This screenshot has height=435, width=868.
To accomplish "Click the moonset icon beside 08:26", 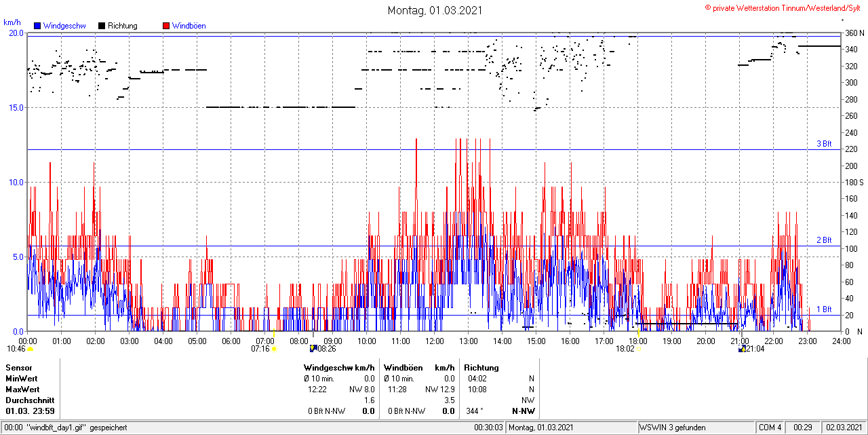I will coord(313,349).
